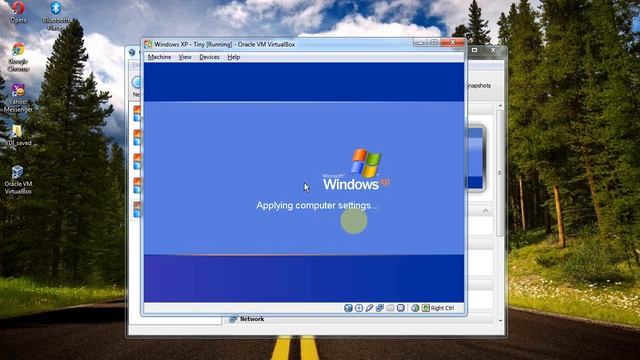Click the USB devices status icon
Image resolution: width=640 pixels, height=360 pixels.
tap(369, 308)
